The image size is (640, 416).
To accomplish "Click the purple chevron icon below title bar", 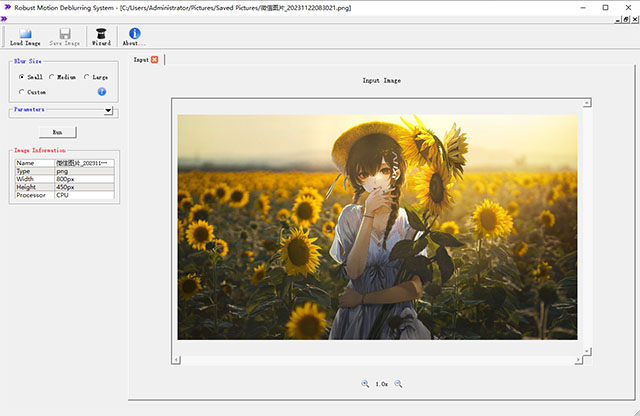I will 5,19.
